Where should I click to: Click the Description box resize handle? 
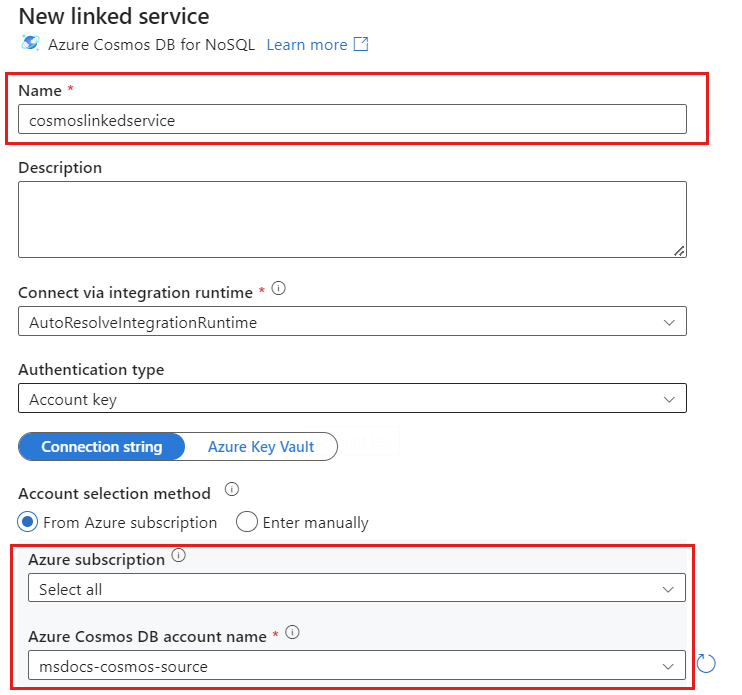click(x=680, y=251)
